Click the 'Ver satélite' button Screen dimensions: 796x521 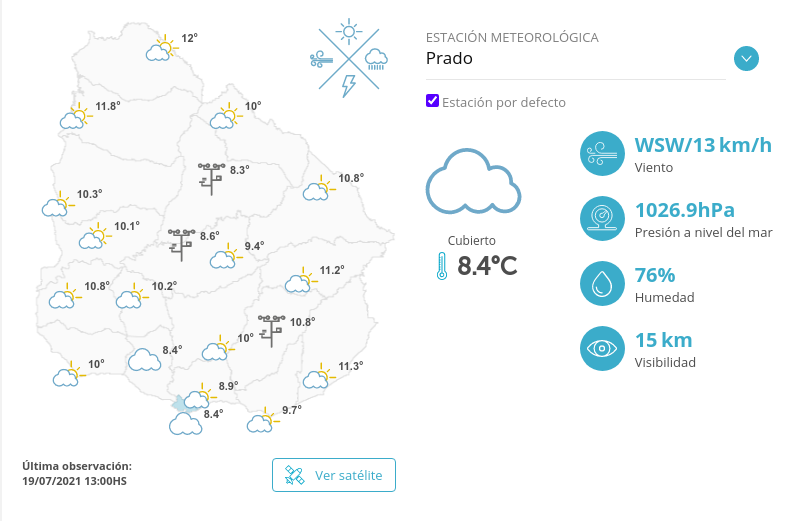[334, 475]
